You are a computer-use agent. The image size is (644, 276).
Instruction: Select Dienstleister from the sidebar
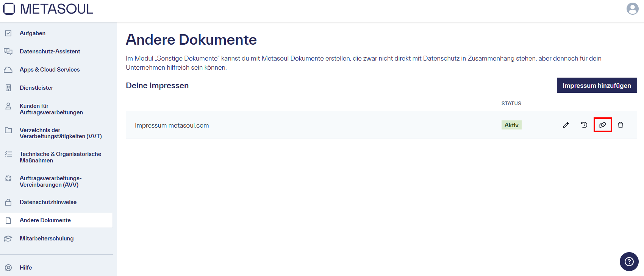click(x=36, y=88)
